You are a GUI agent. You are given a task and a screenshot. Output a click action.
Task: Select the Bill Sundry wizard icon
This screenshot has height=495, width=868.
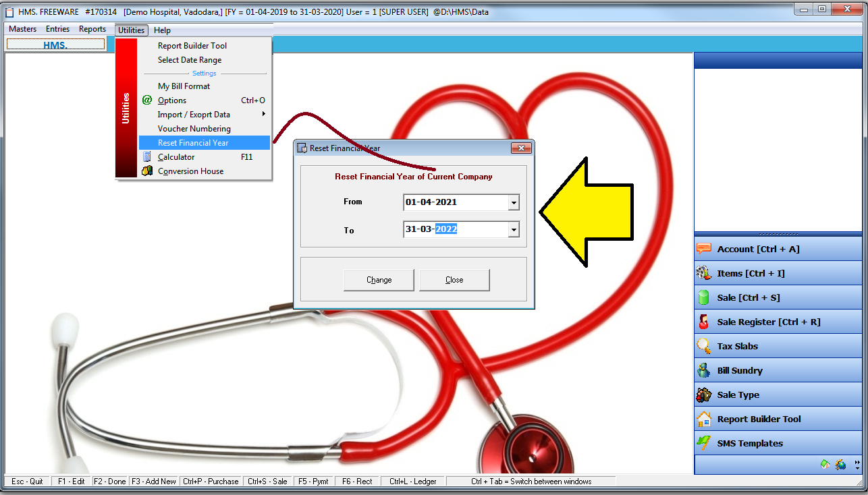coord(703,370)
